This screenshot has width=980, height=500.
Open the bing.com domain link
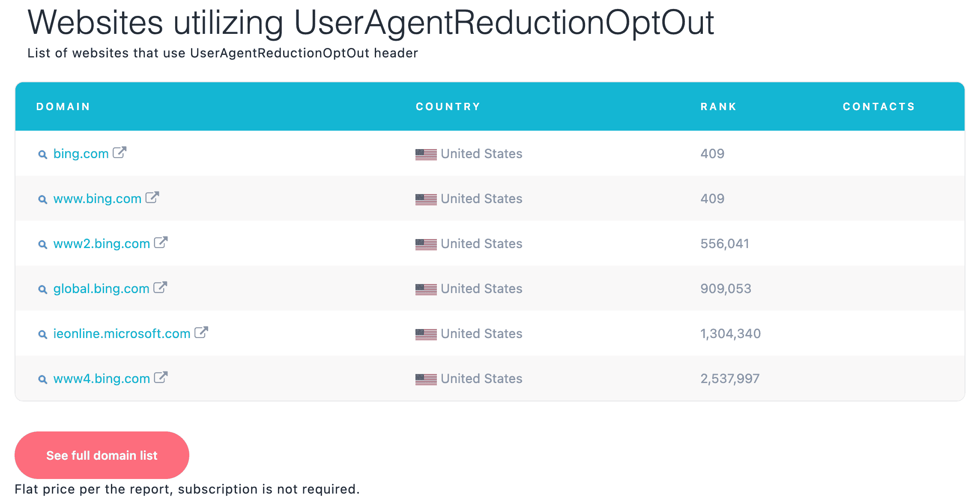(x=81, y=154)
